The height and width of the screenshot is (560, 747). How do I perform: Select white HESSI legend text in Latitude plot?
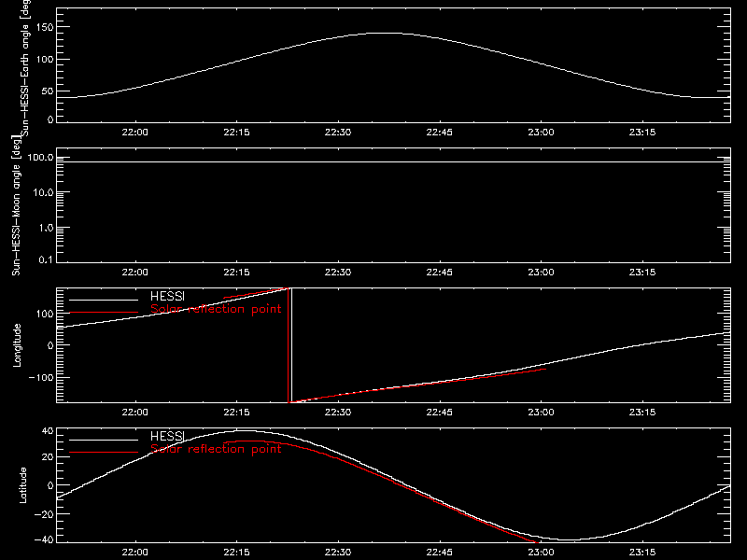point(167,436)
